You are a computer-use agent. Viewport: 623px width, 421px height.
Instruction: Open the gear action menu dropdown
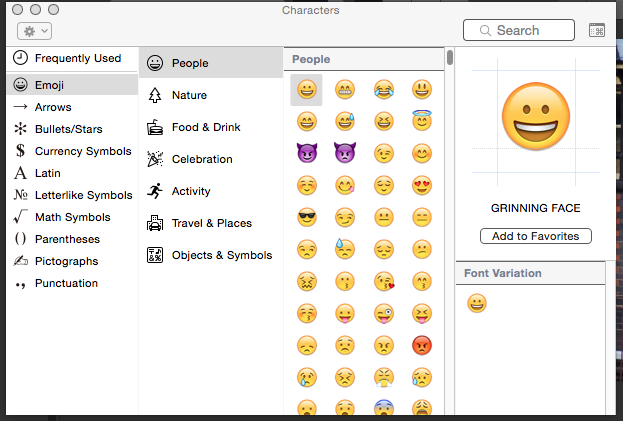tap(36, 31)
